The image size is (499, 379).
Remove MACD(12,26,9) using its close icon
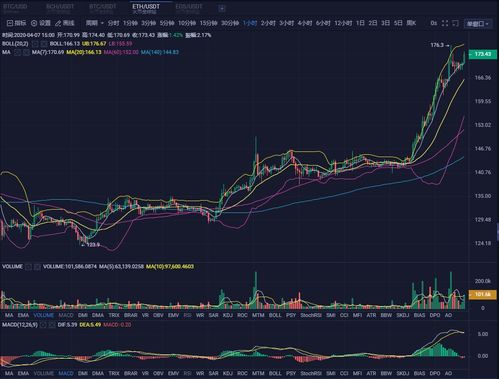click(x=52, y=324)
